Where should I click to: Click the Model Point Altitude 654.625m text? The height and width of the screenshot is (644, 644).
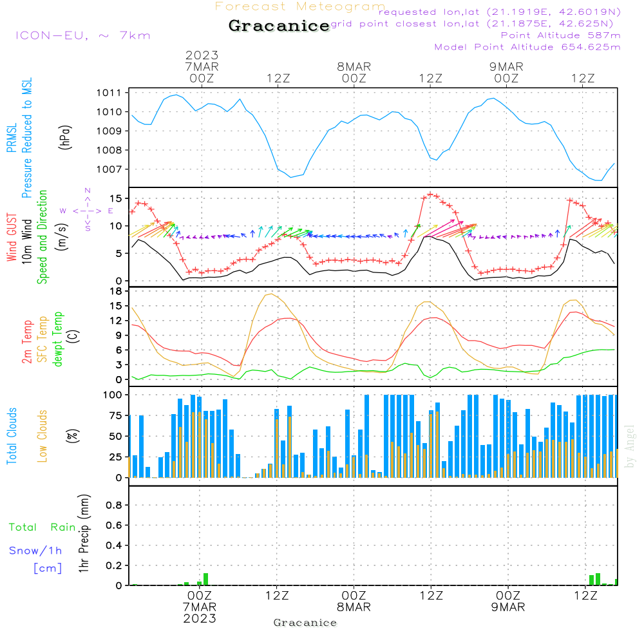tap(527, 47)
